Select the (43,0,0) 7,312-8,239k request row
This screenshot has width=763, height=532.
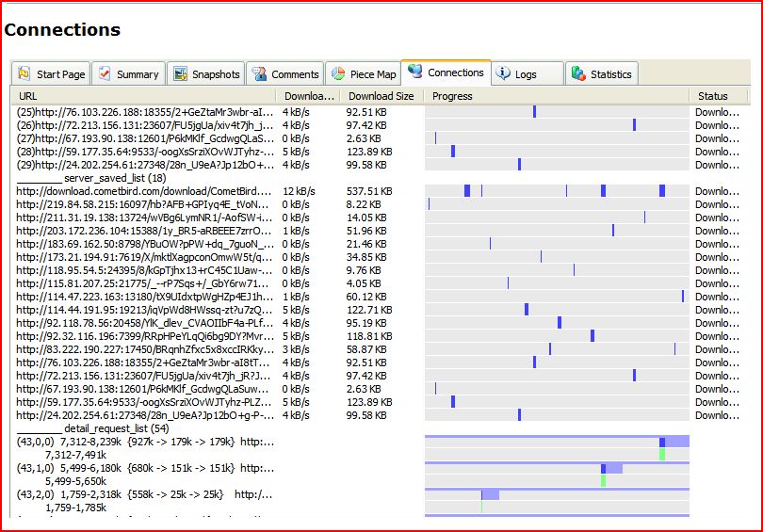coord(380,442)
